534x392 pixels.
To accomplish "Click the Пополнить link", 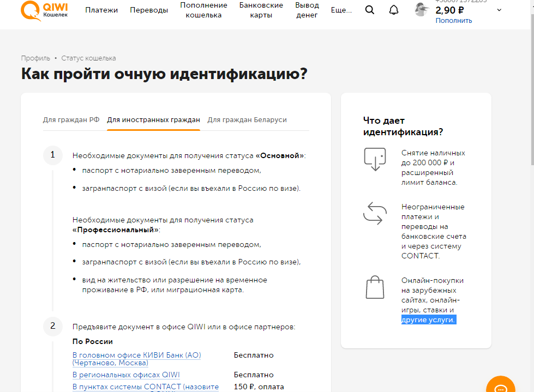I will pyautogui.click(x=454, y=20).
